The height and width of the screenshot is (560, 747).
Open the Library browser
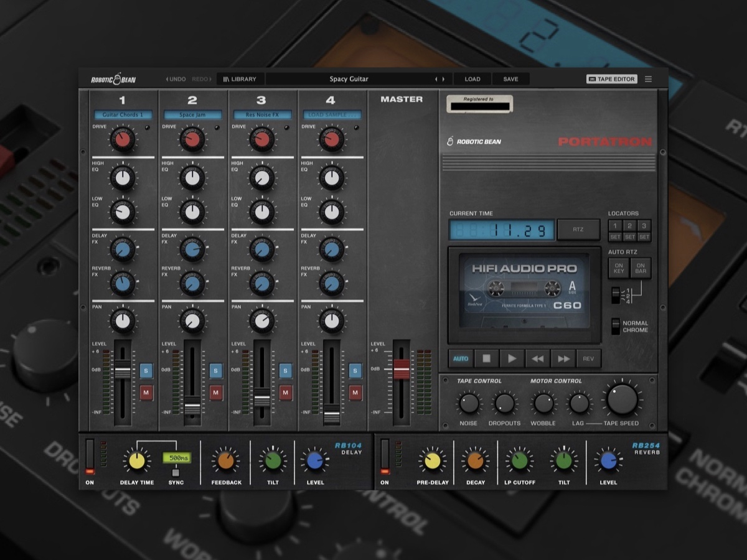240,79
